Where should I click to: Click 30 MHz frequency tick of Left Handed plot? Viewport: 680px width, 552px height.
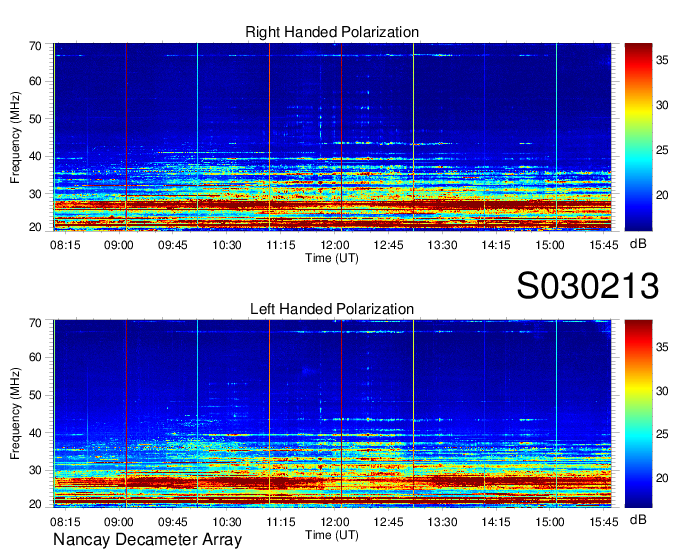[35, 470]
